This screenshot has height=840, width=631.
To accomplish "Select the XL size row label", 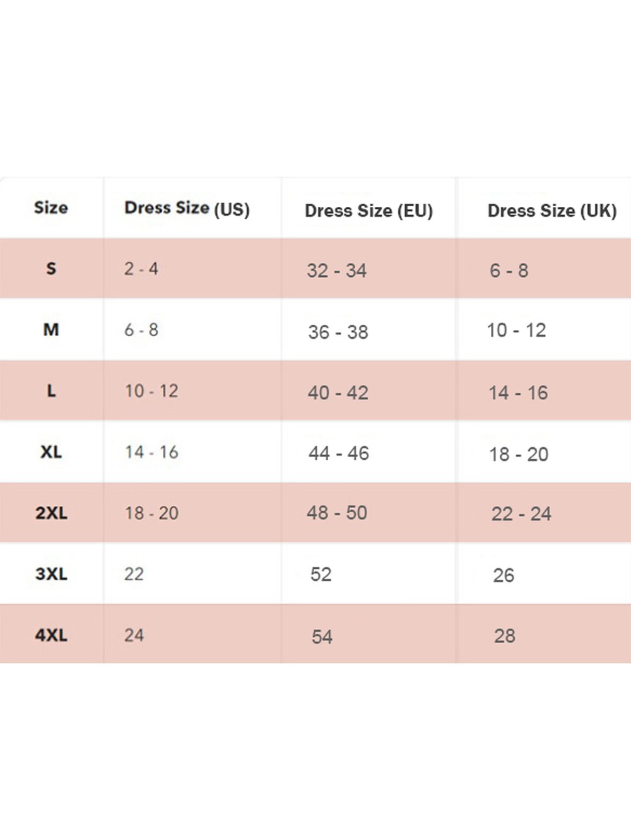I will pyautogui.click(x=51, y=452).
